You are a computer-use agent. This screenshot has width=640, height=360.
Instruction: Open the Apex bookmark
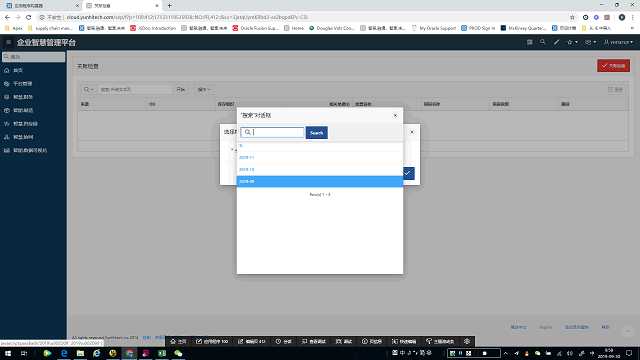(13, 28)
